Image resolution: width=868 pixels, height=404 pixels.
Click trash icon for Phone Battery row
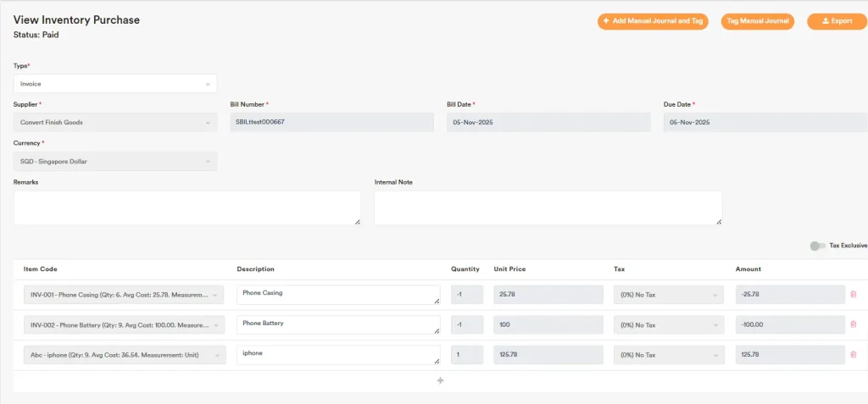853,324
